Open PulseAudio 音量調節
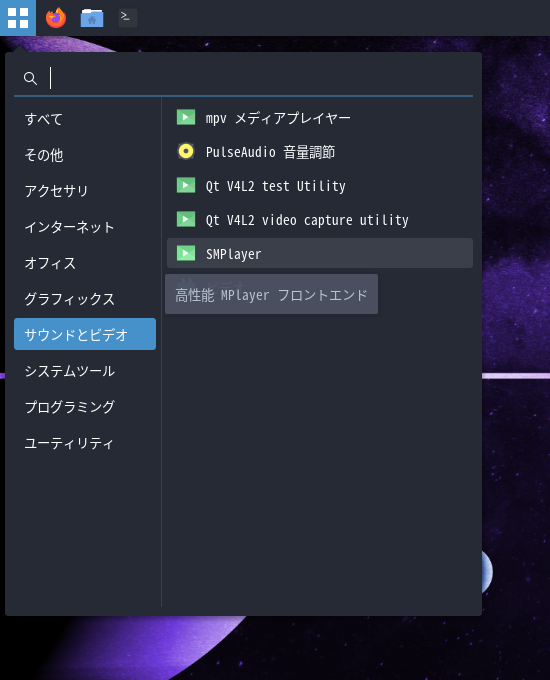The image size is (550, 680). pyautogui.click(x=320, y=151)
